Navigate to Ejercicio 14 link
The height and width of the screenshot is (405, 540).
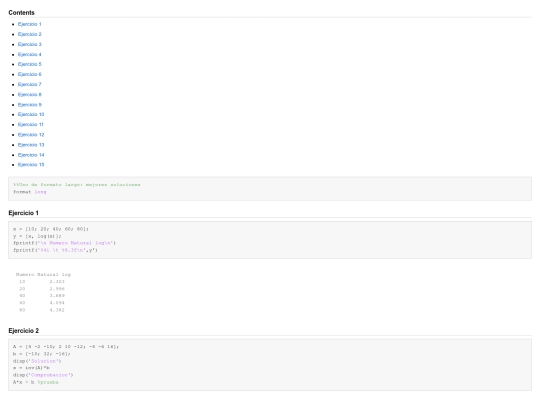click(x=31, y=155)
